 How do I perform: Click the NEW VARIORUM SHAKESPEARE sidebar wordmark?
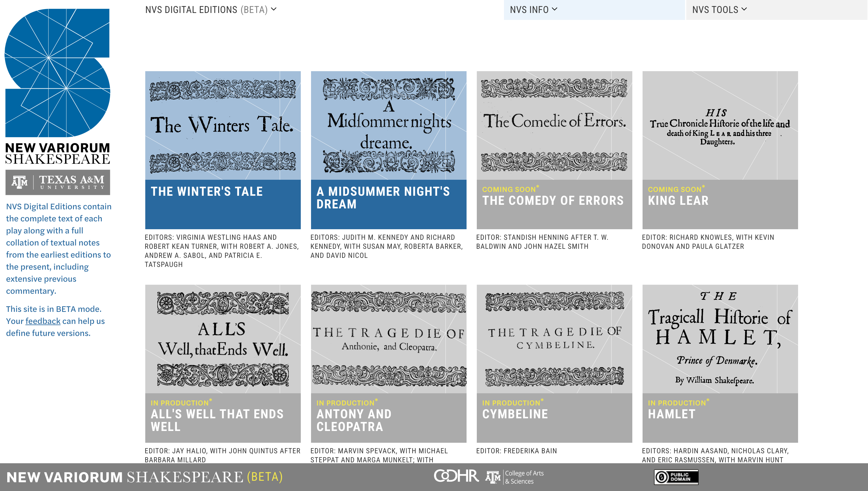tap(58, 154)
